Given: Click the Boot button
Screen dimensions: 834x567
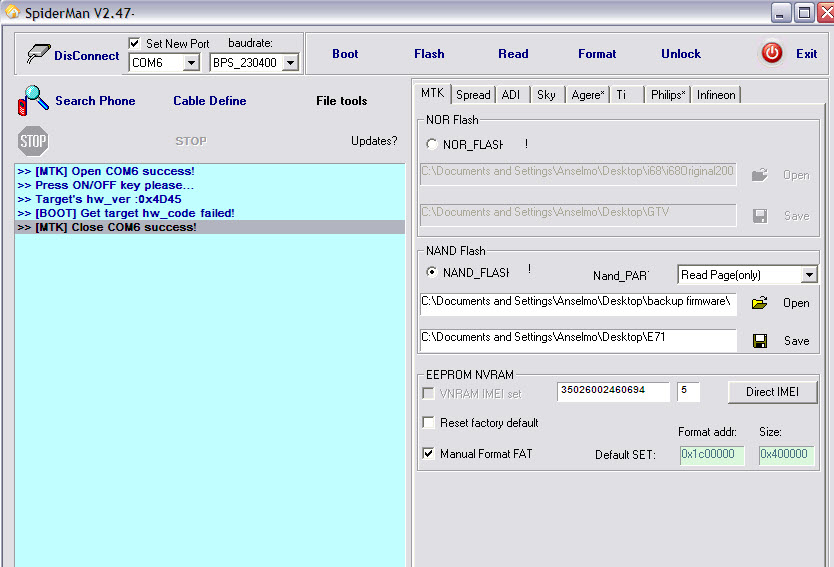Looking at the screenshot, I should click(x=345, y=54).
